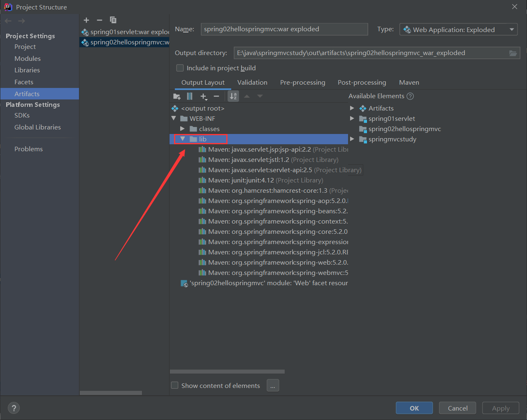Click the lib folder icon
Viewport: 527px width, 420px height.
(x=193, y=139)
